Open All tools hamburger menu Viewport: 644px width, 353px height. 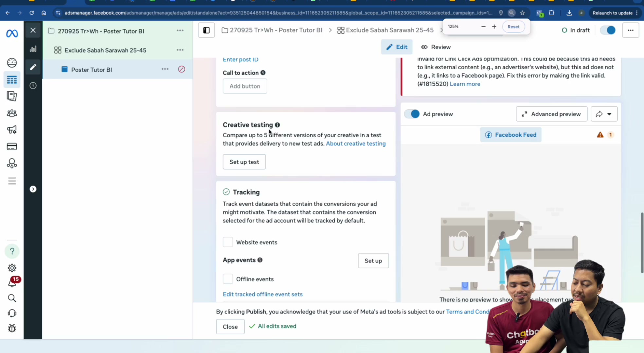(x=12, y=181)
